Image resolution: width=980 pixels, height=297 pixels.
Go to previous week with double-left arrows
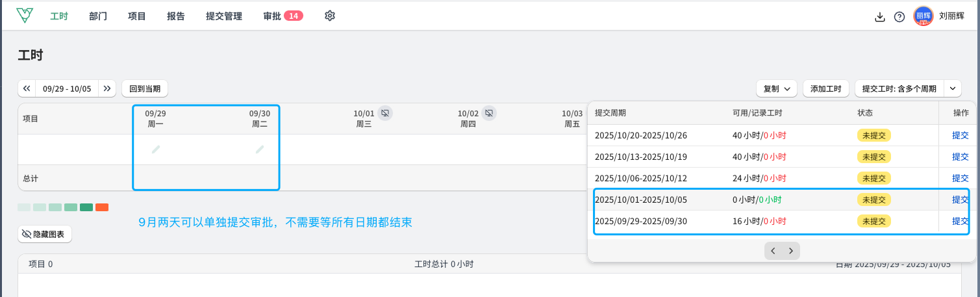tap(27, 88)
